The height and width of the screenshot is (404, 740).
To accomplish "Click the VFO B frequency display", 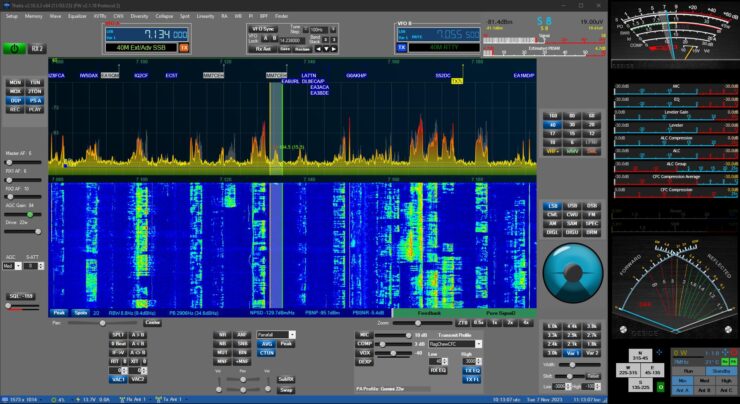I will [x=439, y=34].
